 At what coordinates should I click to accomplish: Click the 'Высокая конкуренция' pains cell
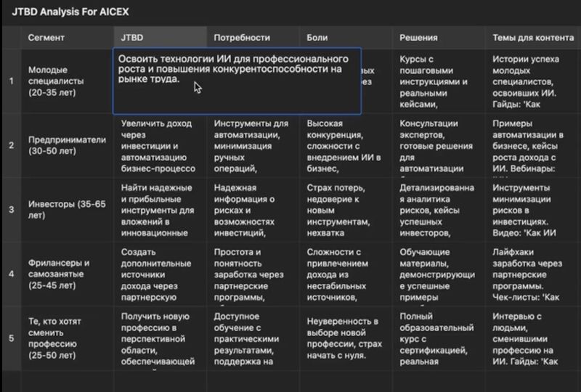tap(346, 146)
